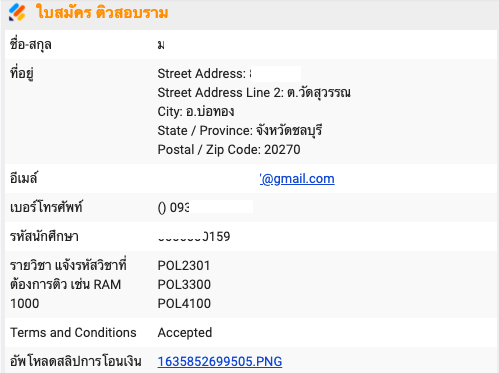Viewport: 499px width, 373px height.
Task: Click the State / Province จังหวัดชลบุรี line
Action: pyautogui.click(x=240, y=130)
